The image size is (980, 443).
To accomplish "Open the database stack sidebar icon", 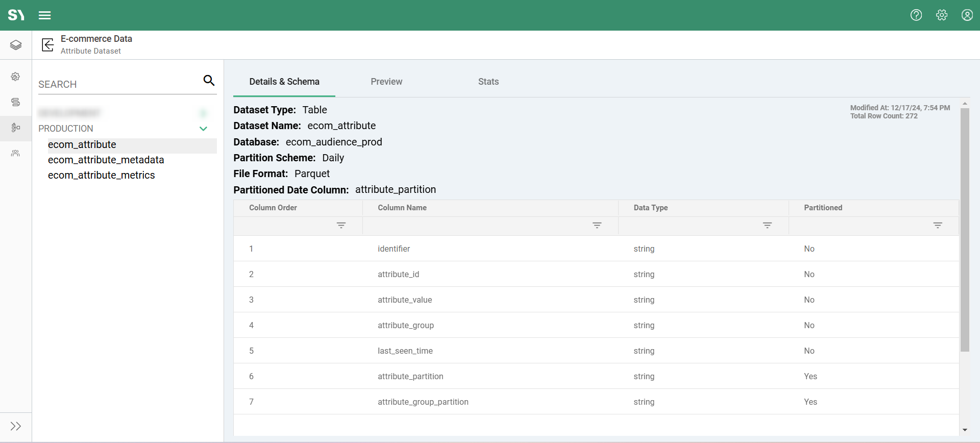I will click(x=16, y=102).
